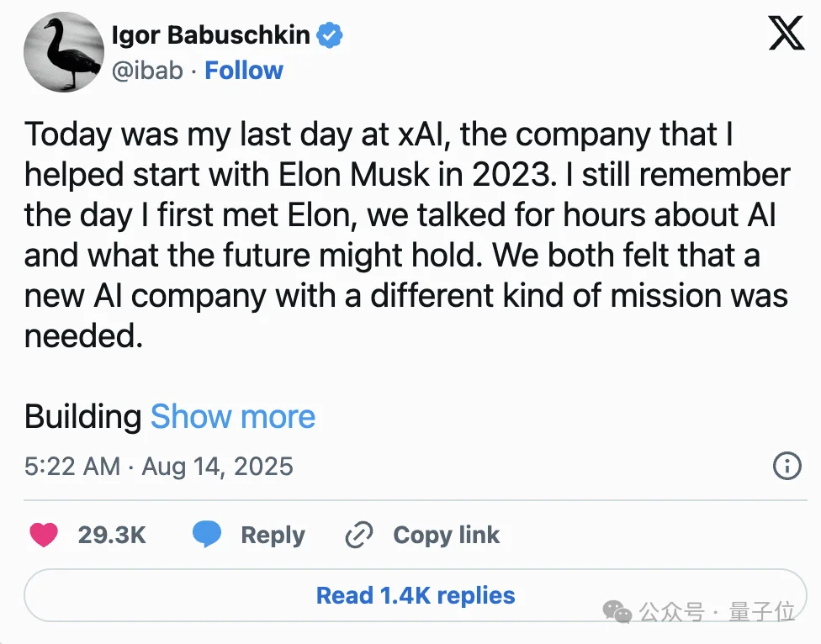Viewport: 821px width, 644px height.
Task: Open the black swan profile picture
Action: click(x=63, y=52)
